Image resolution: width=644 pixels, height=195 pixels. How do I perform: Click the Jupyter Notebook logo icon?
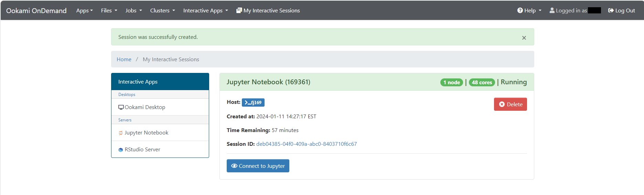(121, 133)
